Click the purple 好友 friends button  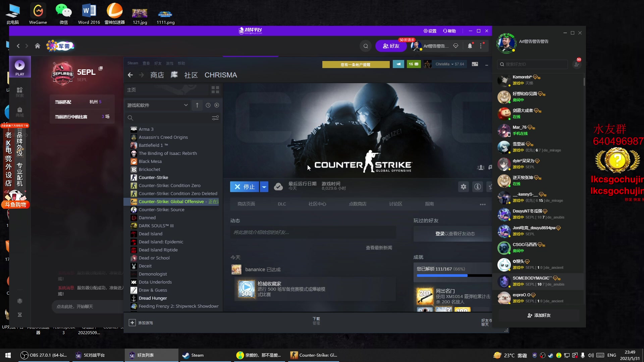391,46
